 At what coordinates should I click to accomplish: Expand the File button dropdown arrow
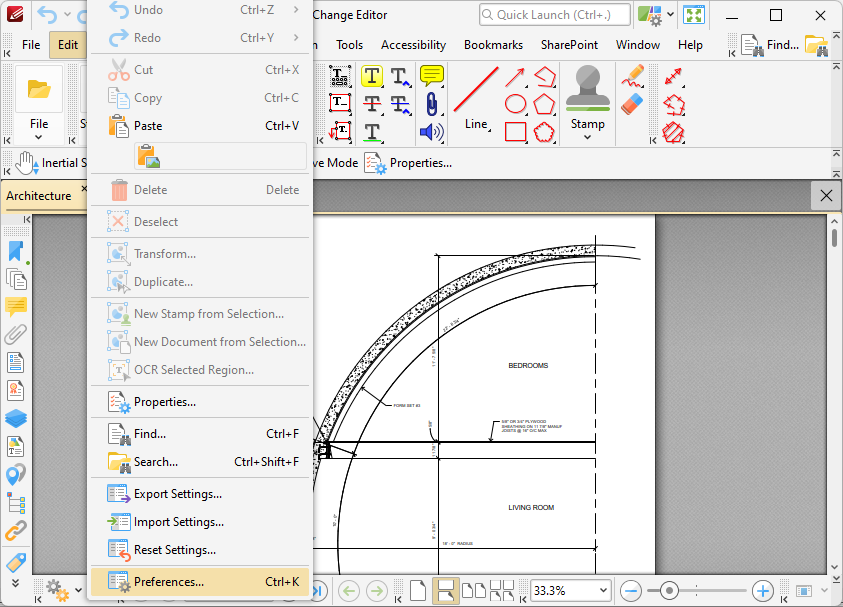[39, 138]
